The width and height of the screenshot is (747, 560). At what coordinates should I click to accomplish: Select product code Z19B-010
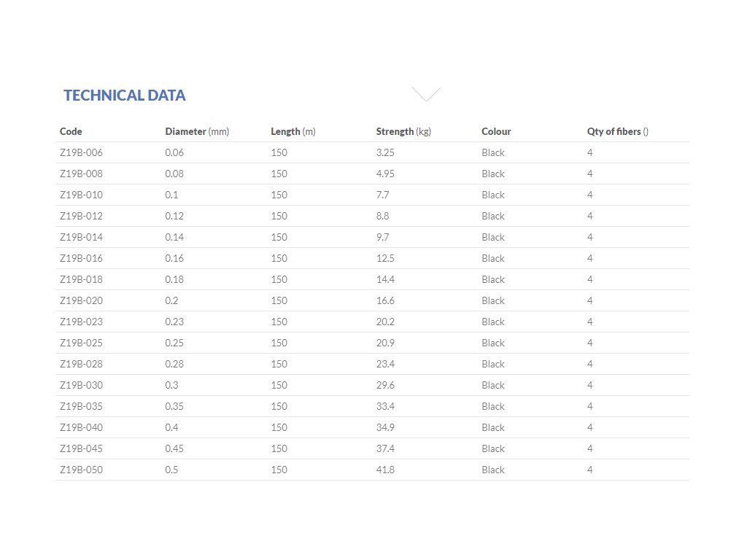[x=81, y=195]
